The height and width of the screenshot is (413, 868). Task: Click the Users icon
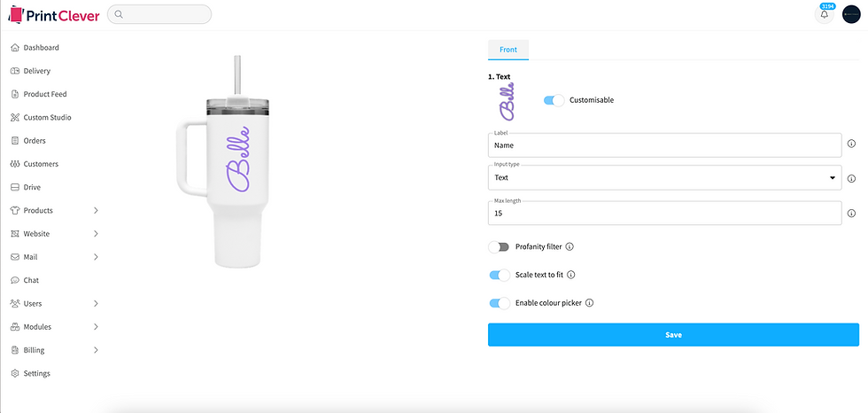click(15, 303)
